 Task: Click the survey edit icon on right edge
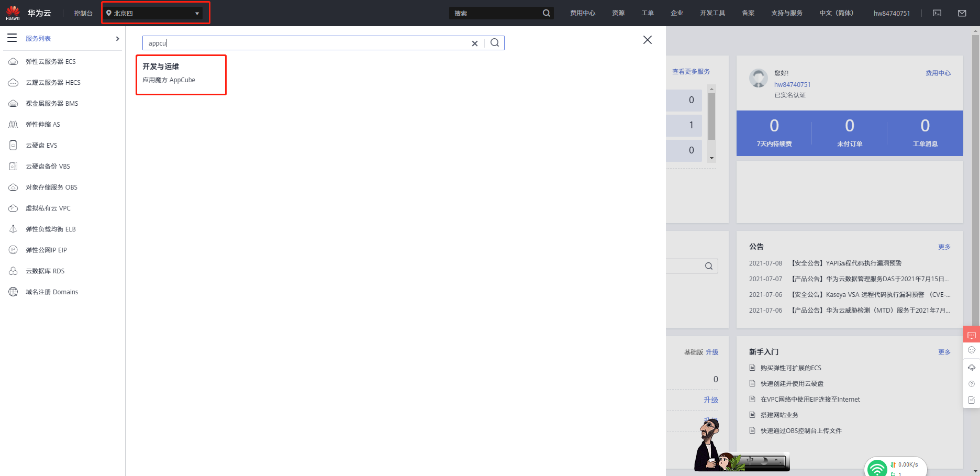pos(972,400)
